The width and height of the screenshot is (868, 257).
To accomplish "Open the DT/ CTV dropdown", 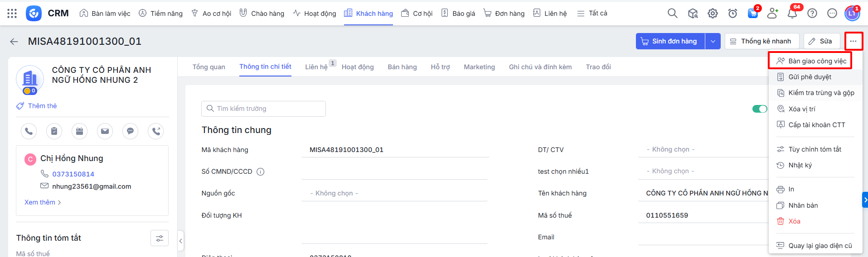I will point(703,149).
